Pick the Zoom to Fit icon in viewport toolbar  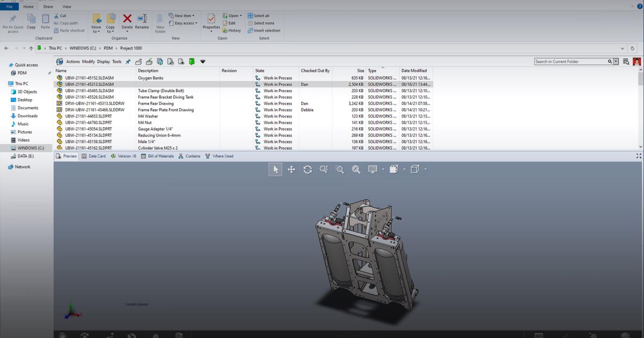click(356, 169)
